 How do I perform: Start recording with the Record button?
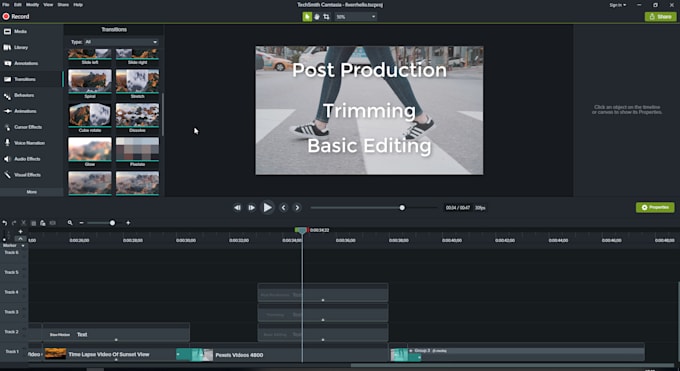click(16, 16)
